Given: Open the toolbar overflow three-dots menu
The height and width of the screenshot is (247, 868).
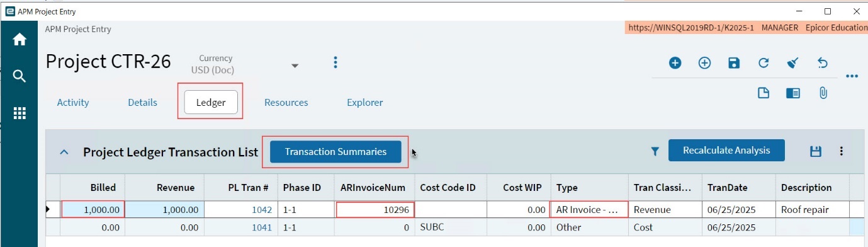Looking at the screenshot, I should 852,76.
